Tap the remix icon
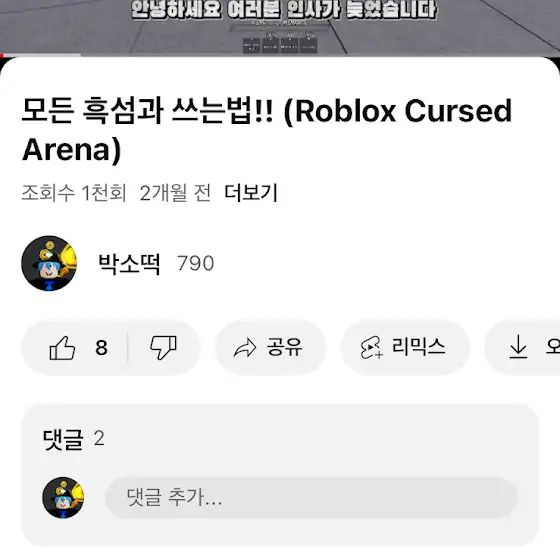The width and height of the screenshot is (560, 560). click(x=371, y=348)
